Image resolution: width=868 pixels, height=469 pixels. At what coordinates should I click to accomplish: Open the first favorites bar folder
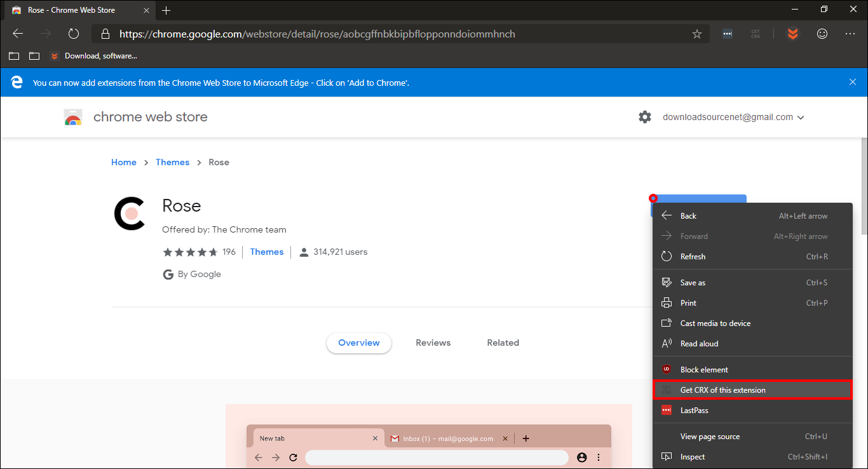pos(14,56)
